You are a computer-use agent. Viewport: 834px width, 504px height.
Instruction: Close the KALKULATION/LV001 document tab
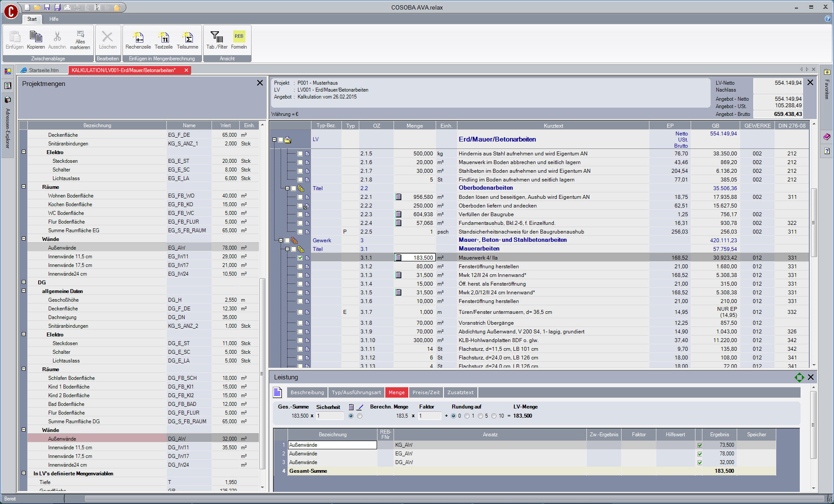click(x=186, y=70)
